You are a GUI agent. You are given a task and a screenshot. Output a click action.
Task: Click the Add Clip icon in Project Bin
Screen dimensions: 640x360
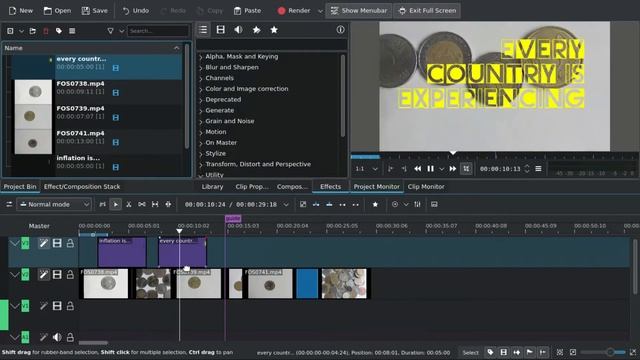(x=10, y=31)
